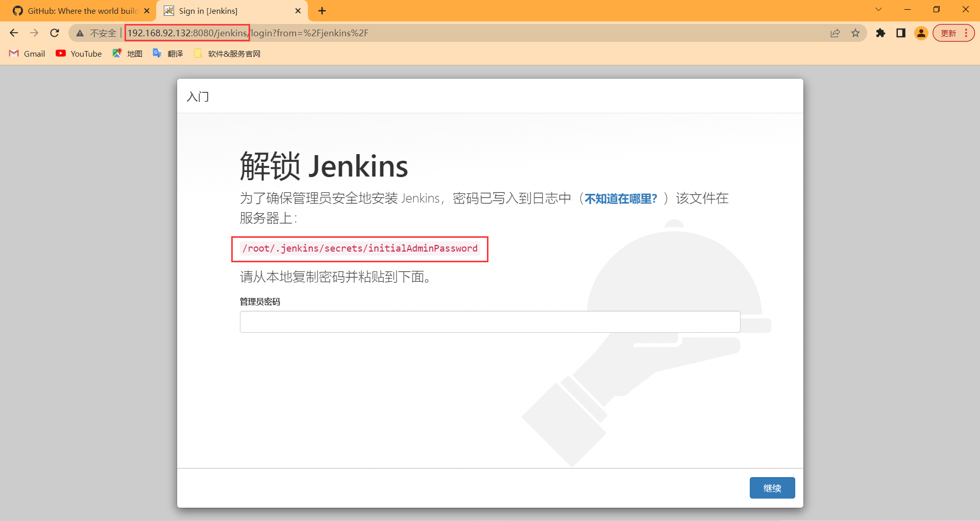Click the 继续 continue button
Screen dimensions: 980x521
(x=772, y=488)
